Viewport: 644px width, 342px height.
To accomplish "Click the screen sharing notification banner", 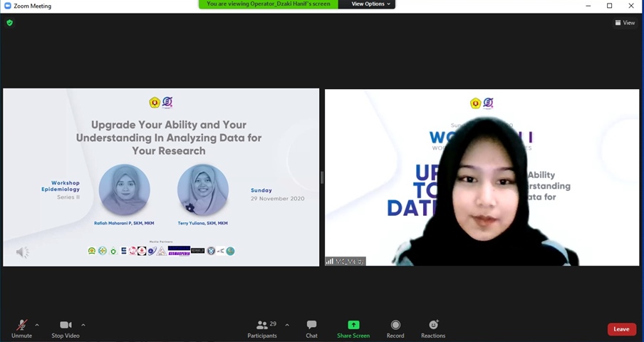I will (x=268, y=4).
